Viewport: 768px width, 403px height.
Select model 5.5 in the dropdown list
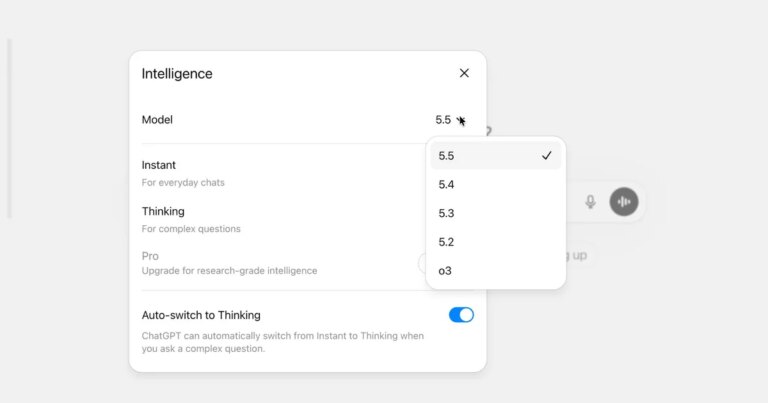click(x=496, y=156)
